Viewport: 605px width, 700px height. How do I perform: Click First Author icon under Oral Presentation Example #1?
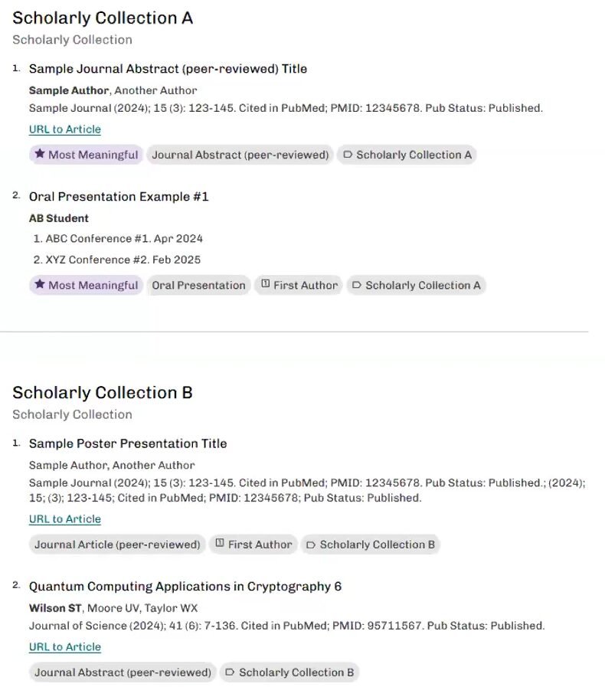click(x=265, y=285)
